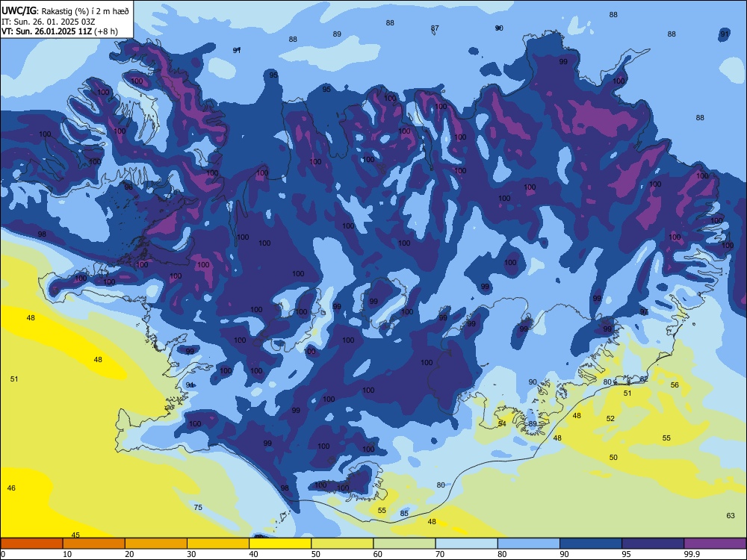The width and height of the screenshot is (747, 560).
Task: Select the legend tick label '60'
Action: coord(378,554)
